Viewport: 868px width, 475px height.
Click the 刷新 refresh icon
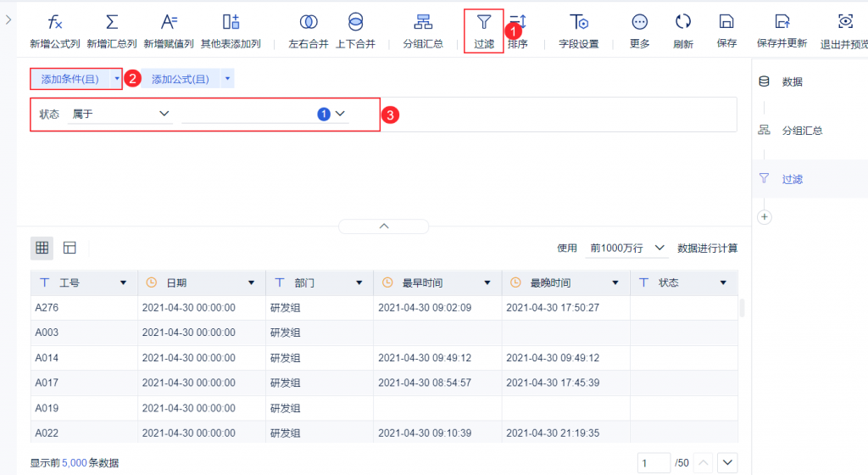coord(683,22)
